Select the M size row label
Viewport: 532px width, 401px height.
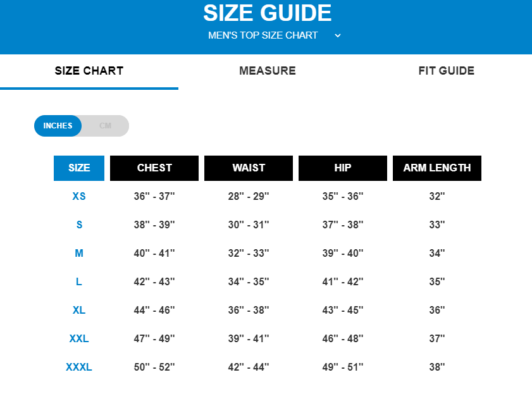(79, 254)
